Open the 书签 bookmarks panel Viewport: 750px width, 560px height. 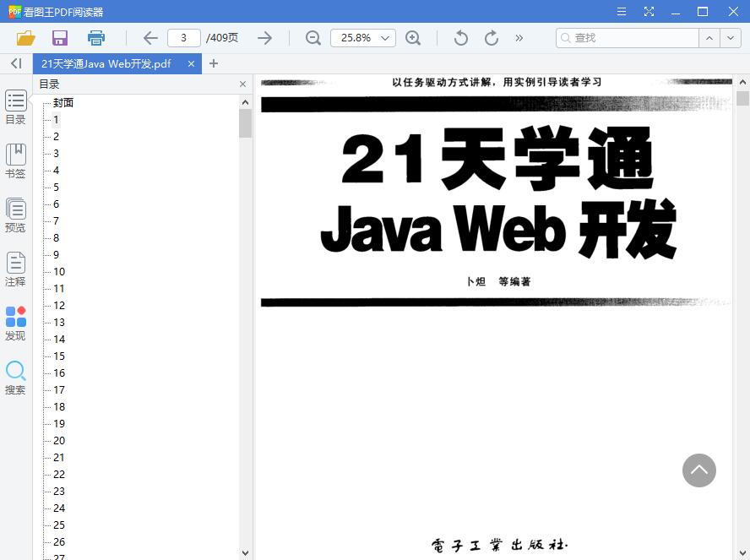coord(16,161)
